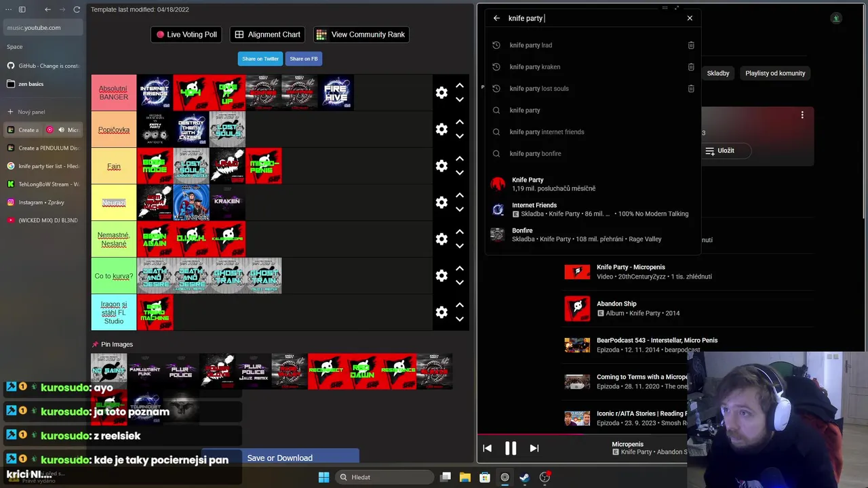Skip to previous track

pyautogui.click(x=487, y=448)
